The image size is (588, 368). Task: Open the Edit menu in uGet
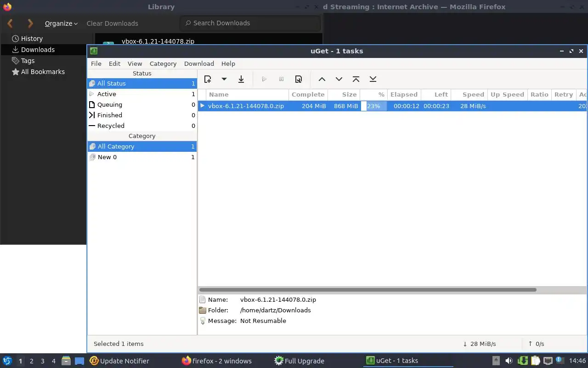point(114,63)
